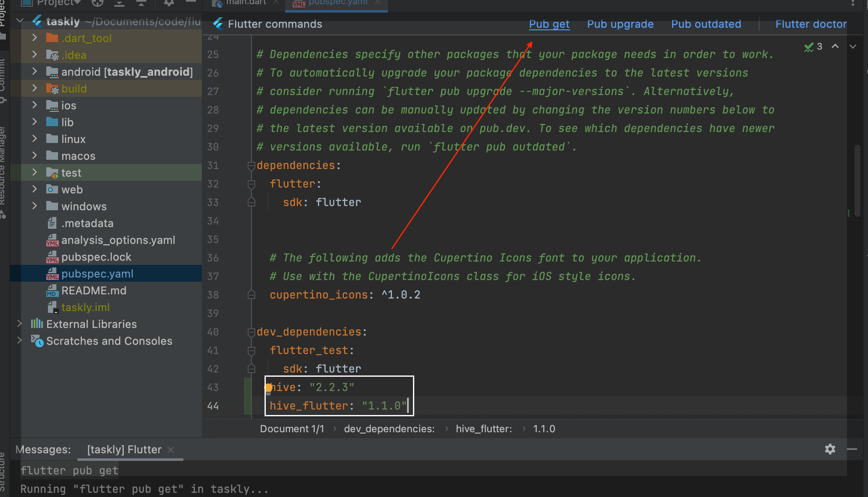The height and width of the screenshot is (497, 868).
Task: Fold the dev_dependencies block in gutter
Action: [251, 332]
